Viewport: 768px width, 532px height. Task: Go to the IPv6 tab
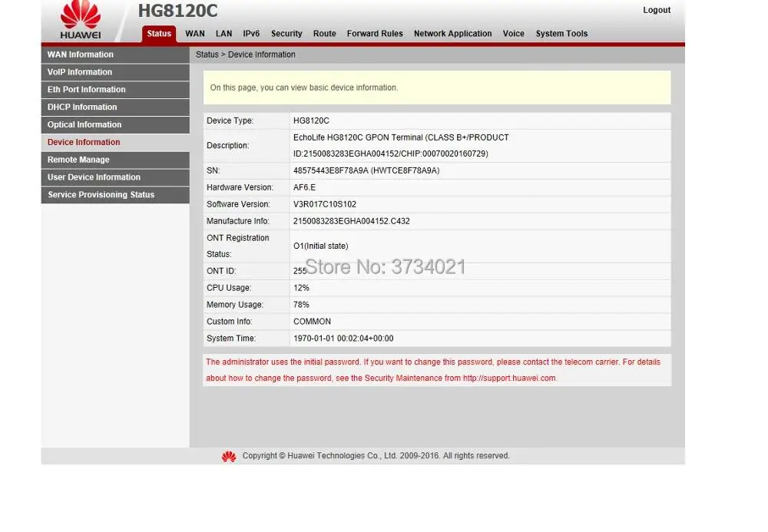pyautogui.click(x=251, y=34)
